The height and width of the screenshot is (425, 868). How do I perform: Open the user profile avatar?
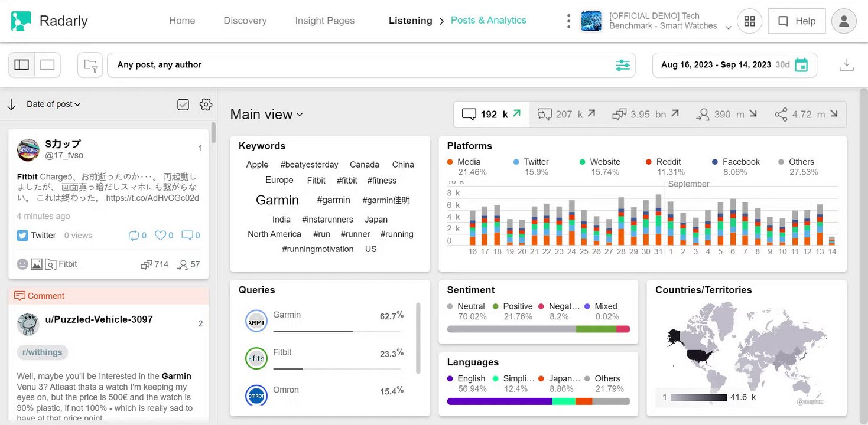point(844,21)
